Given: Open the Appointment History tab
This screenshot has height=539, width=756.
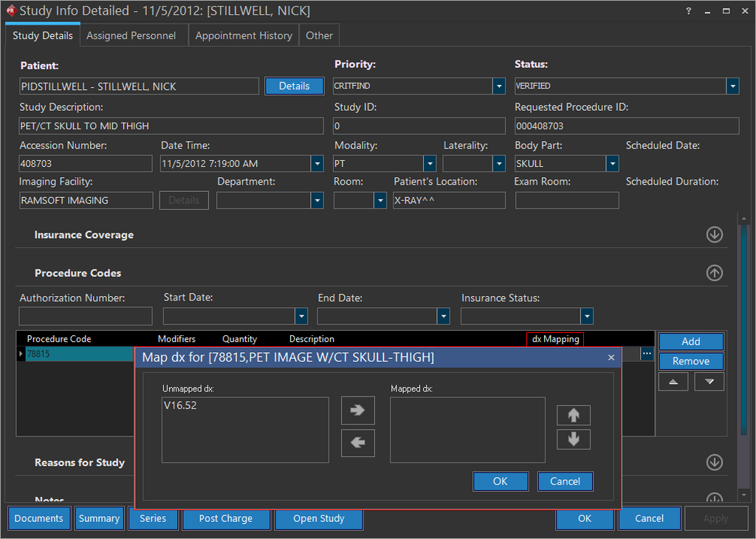Looking at the screenshot, I should coord(244,35).
